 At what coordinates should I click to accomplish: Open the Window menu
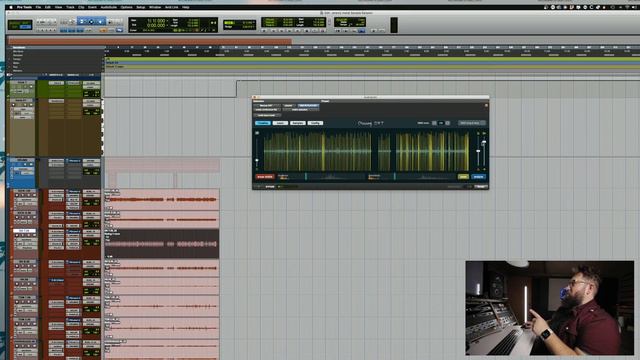[155, 7]
